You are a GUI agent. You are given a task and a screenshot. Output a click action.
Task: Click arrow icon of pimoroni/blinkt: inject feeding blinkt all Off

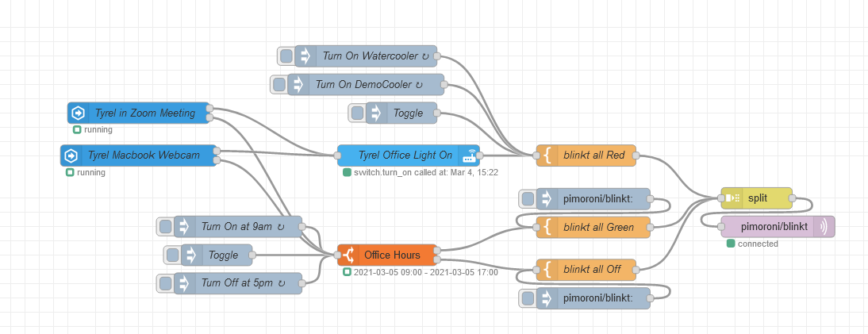coord(547,298)
